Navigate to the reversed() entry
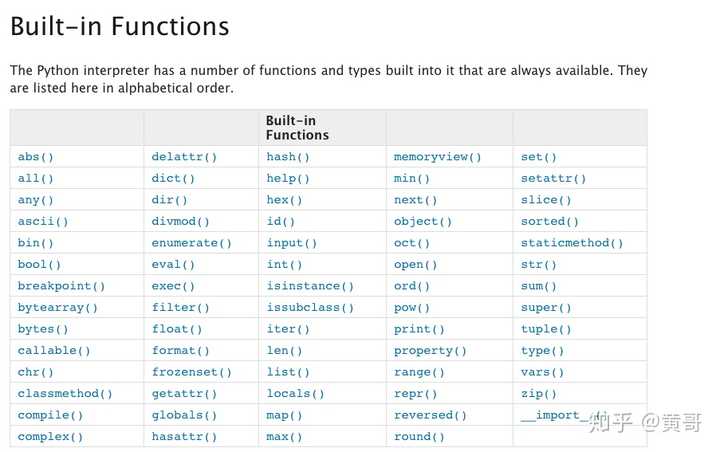 [430, 415]
